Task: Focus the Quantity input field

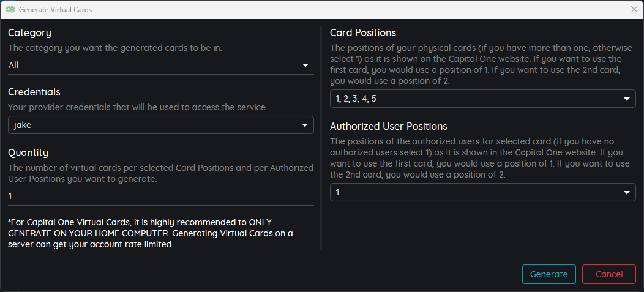Action: point(161,197)
